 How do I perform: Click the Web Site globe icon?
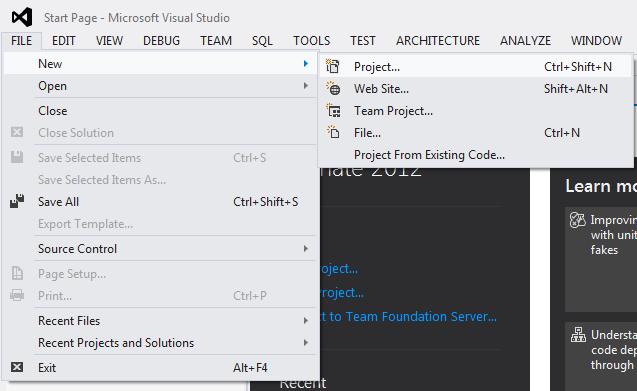pos(333,88)
